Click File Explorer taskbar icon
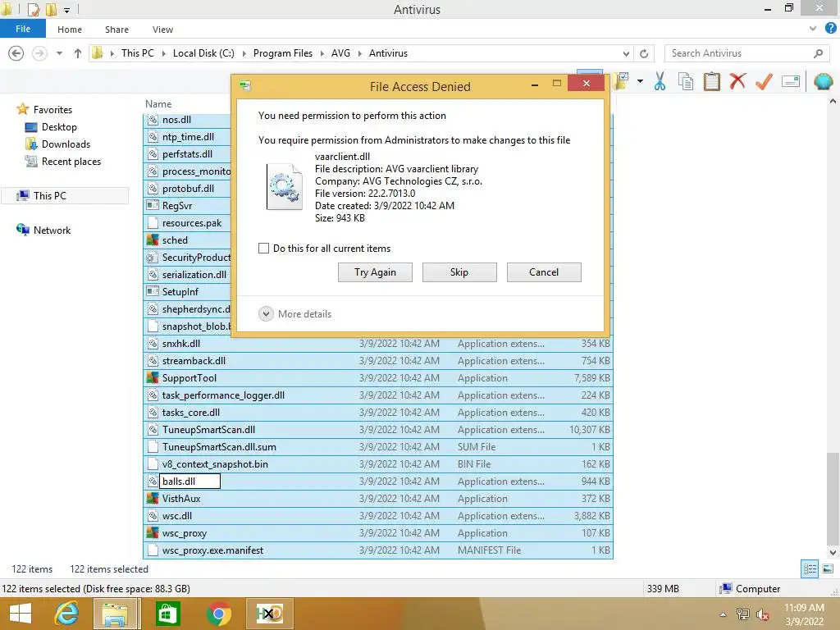Screen dimensions: 840x630 click(x=115, y=614)
